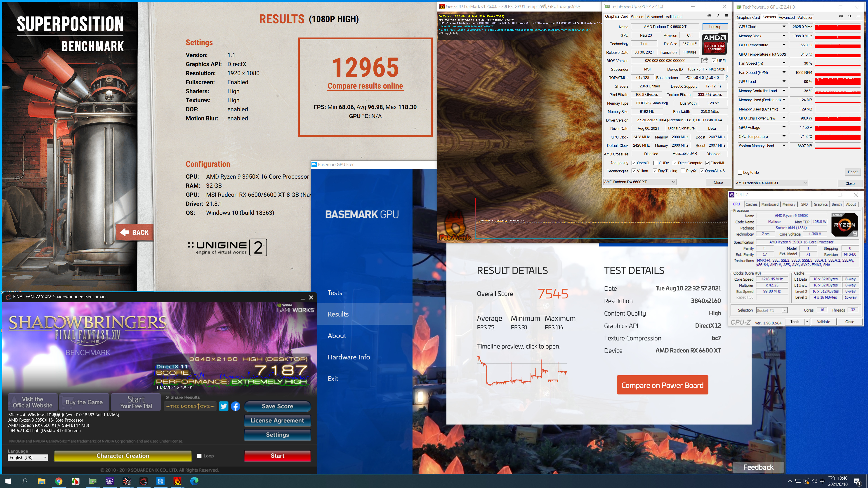868x488 pixels.
Task: Open Microsoft Edge from the taskbar
Action: tap(194, 481)
